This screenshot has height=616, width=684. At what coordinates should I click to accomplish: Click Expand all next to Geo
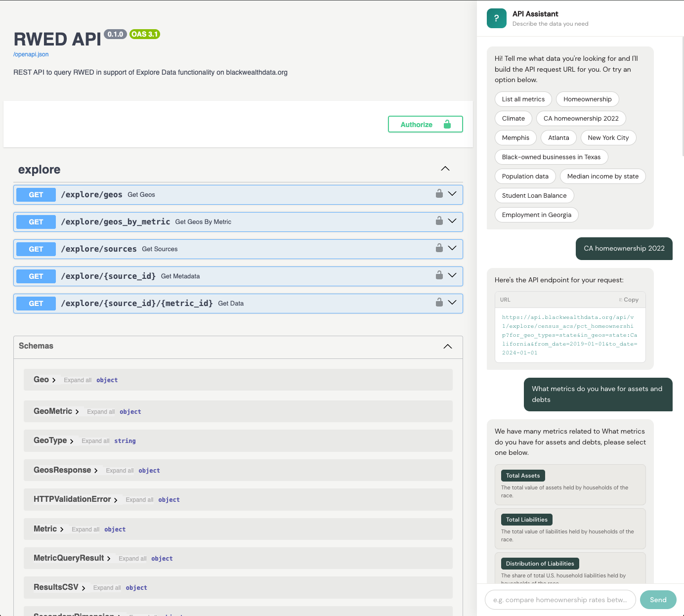tap(78, 380)
